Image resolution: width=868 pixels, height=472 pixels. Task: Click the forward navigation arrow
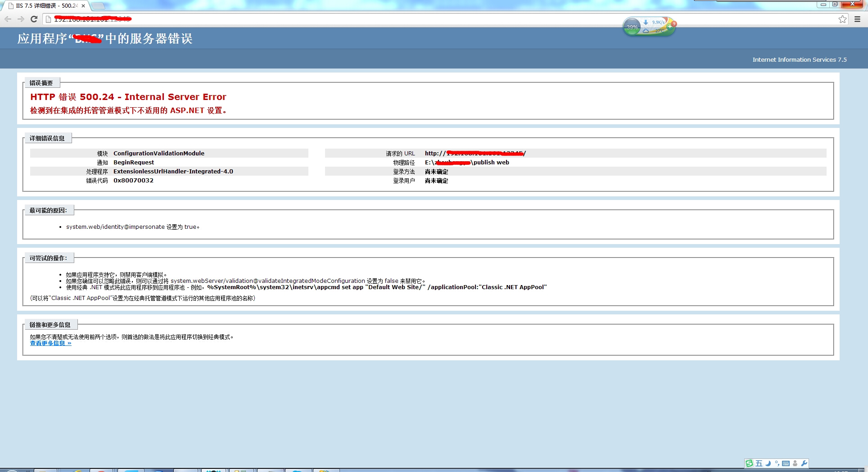pyautogui.click(x=21, y=19)
